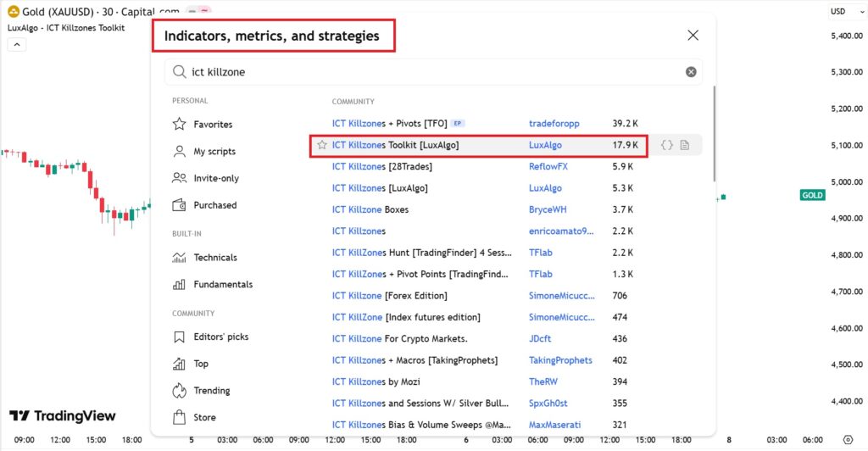
Task: Collapse the indicator legend with the chevron
Action: point(16,45)
